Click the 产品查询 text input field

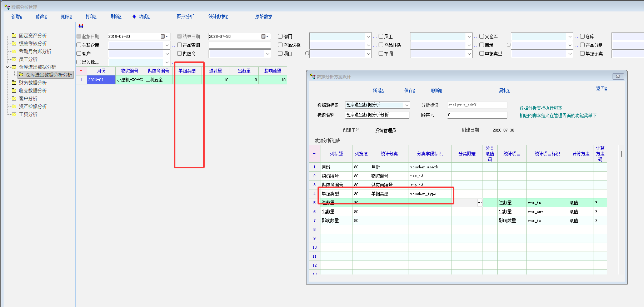(240, 45)
